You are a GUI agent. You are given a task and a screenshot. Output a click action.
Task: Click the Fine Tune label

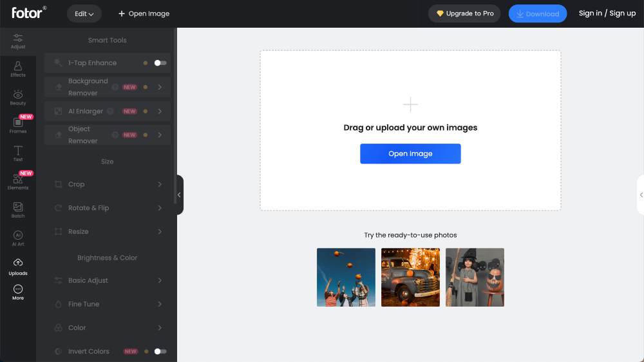[84, 304]
